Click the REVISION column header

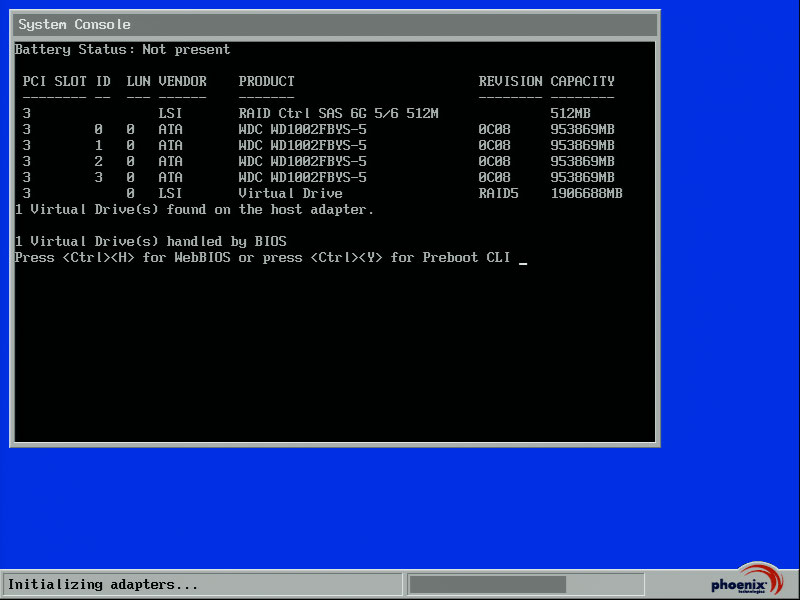(510, 81)
